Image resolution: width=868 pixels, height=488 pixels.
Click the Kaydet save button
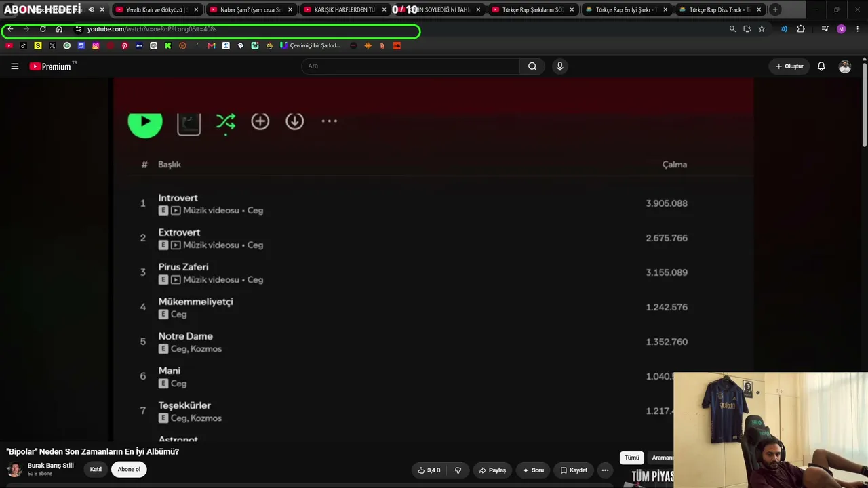(574, 470)
